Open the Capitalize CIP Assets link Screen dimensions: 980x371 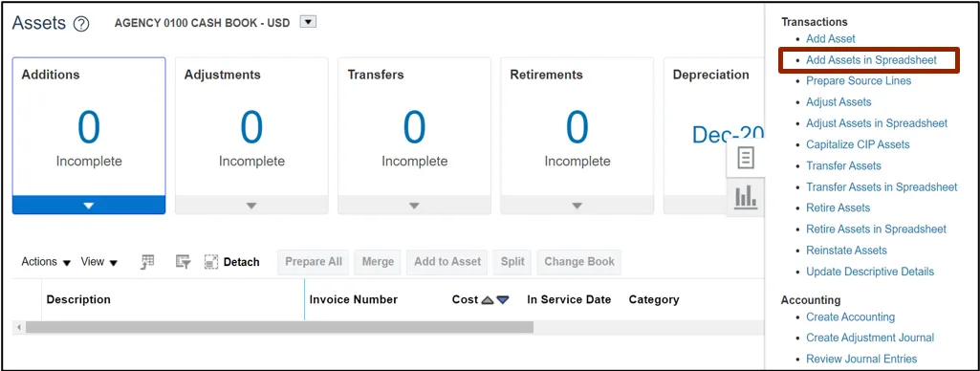(x=858, y=144)
